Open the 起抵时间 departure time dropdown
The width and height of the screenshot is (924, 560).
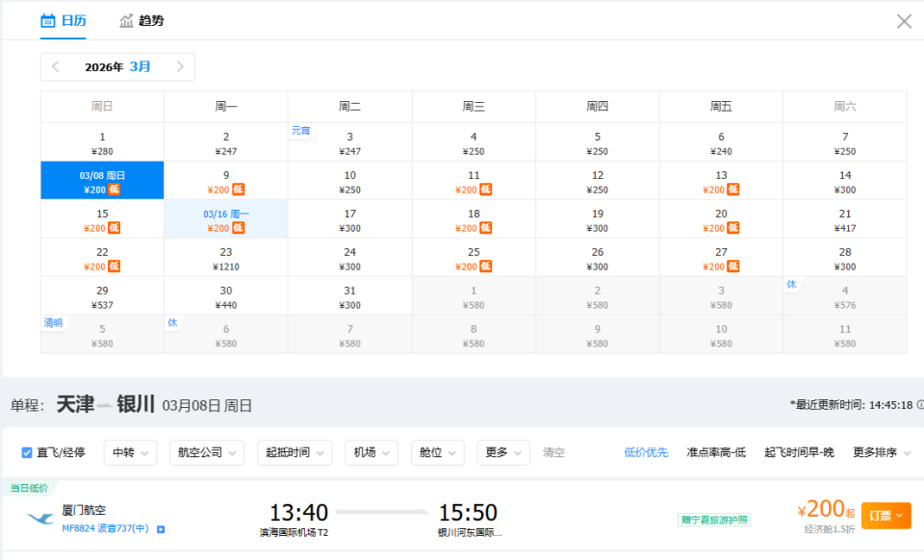294,452
